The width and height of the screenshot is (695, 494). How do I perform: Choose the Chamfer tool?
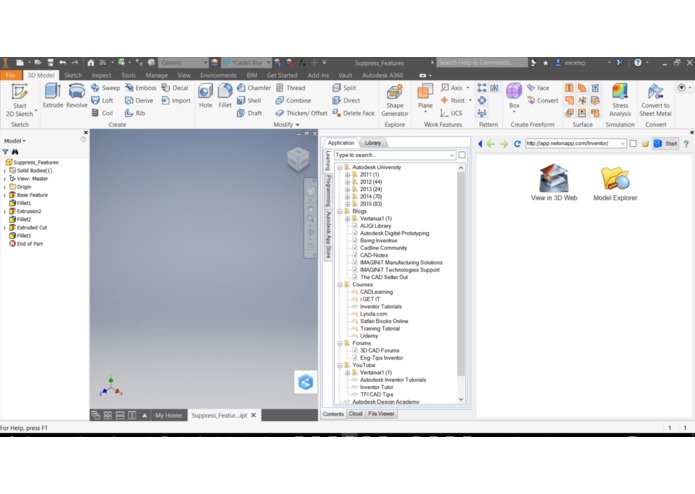click(x=254, y=88)
